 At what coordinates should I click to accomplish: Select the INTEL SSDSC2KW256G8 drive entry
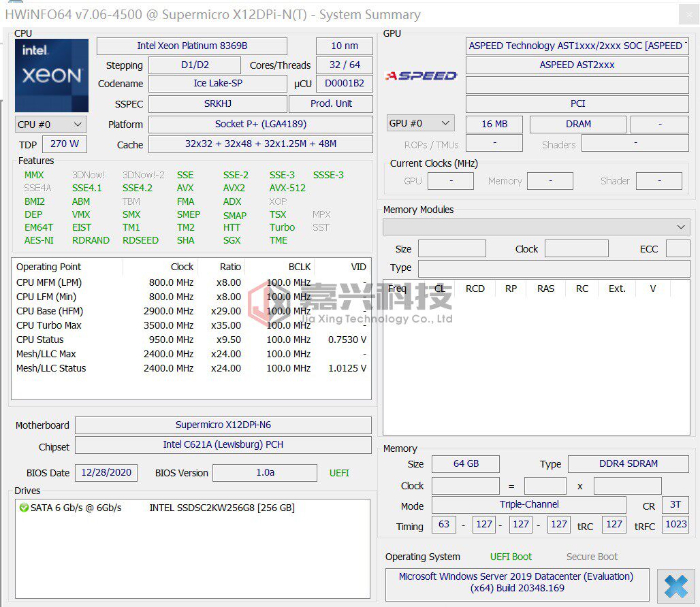click(x=222, y=508)
